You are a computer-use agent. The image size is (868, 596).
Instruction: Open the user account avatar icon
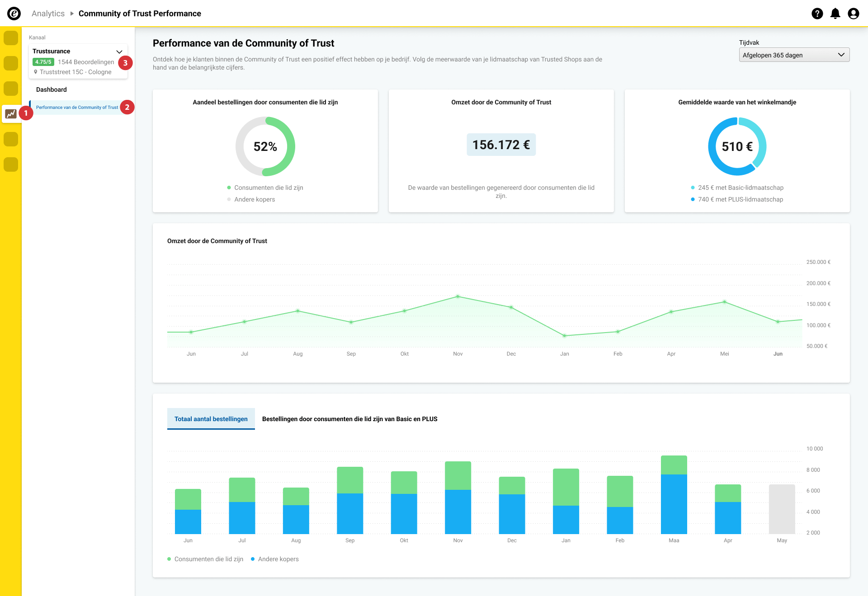(x=853, y=14)
